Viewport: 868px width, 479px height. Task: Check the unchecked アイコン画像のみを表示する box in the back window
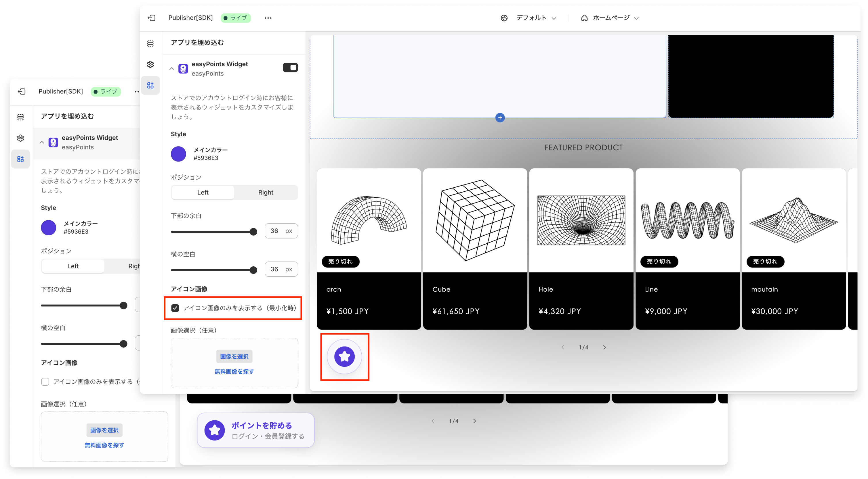coord(45,382)
